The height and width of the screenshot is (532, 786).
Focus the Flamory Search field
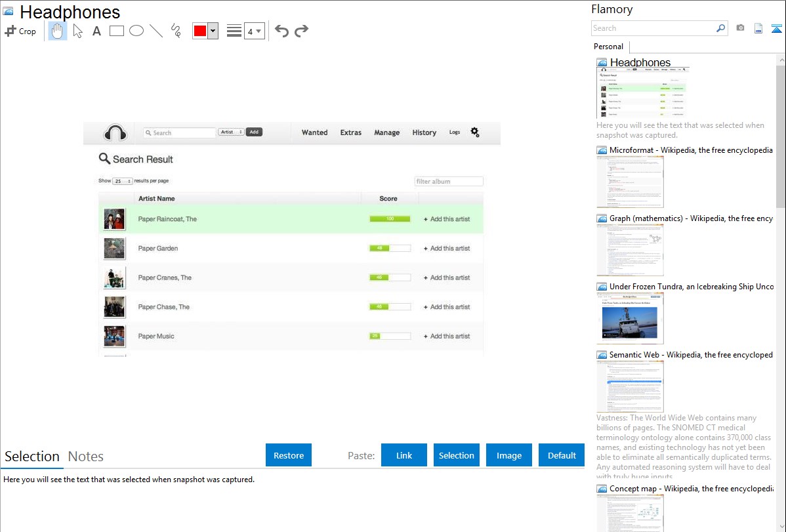point(653,28)
